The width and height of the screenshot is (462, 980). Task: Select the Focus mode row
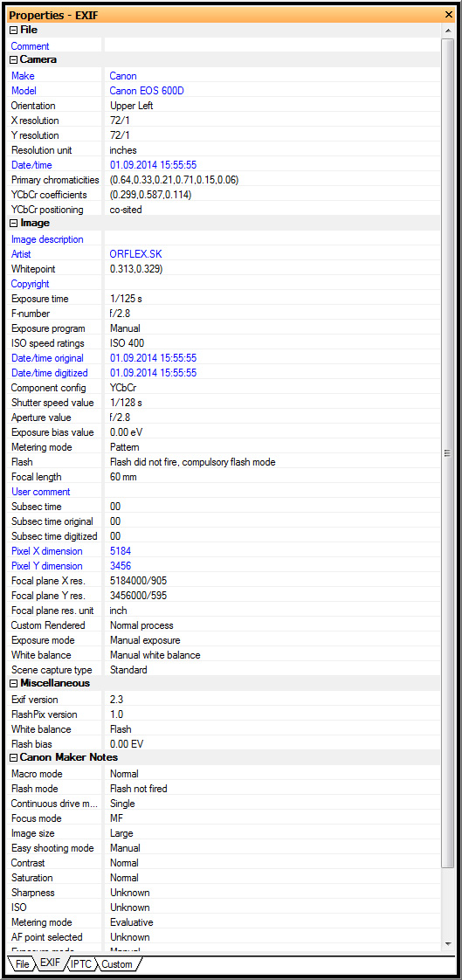(x=224, y=818)
